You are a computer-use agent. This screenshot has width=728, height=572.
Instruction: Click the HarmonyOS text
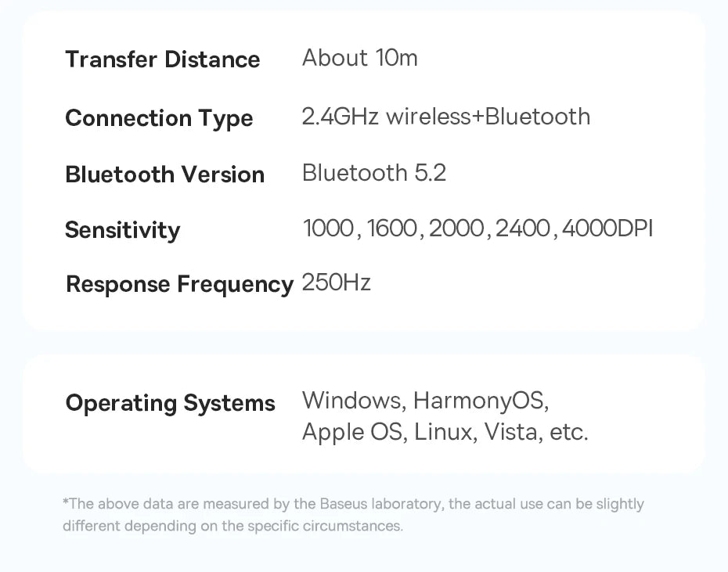[479, 401]
